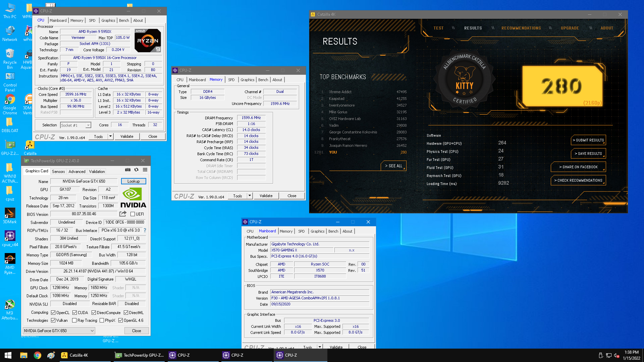Open the GPU-Z hamburger menu icon
The image size is (644, 362).
tap(145, 170)
